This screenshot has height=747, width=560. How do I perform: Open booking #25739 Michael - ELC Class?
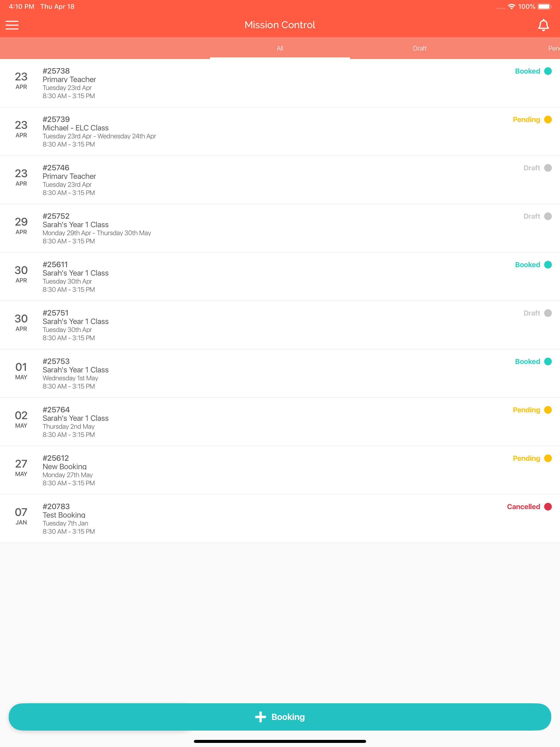click(280, 131)
